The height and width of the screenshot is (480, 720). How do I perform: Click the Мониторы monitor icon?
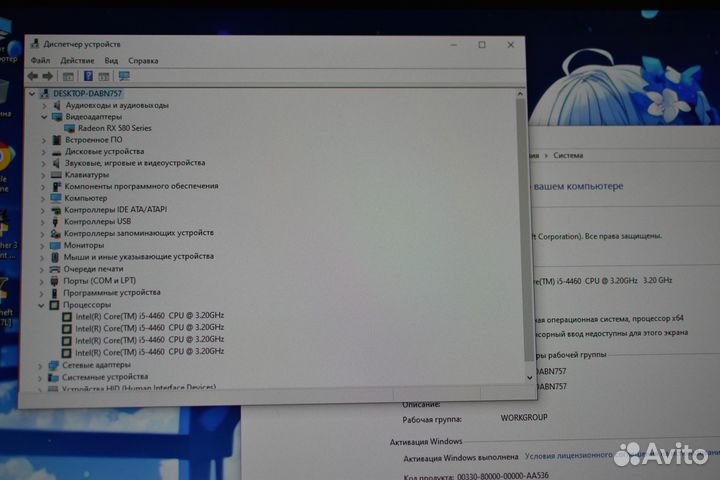point(55,245)
